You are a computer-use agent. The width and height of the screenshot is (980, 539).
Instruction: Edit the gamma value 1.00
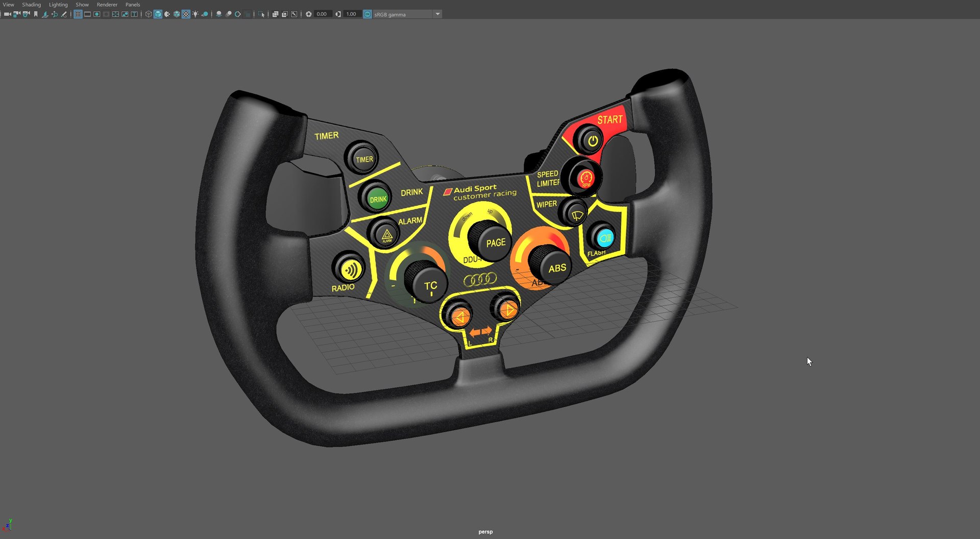352,14
